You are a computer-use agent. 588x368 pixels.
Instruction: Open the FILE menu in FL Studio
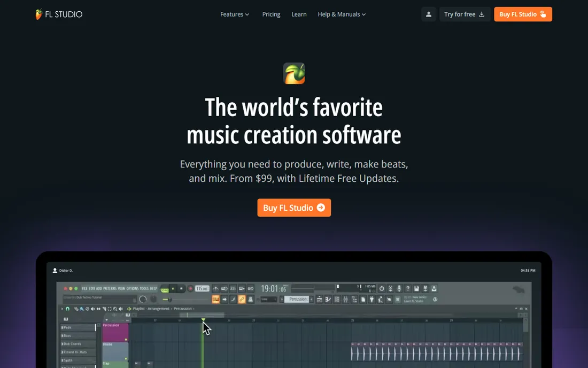point(85,288)
